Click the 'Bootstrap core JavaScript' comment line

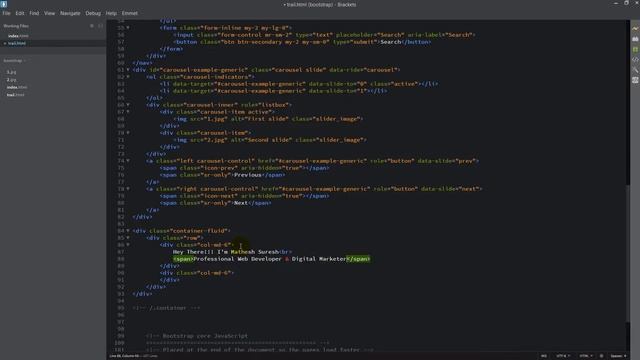pos(197,336)
